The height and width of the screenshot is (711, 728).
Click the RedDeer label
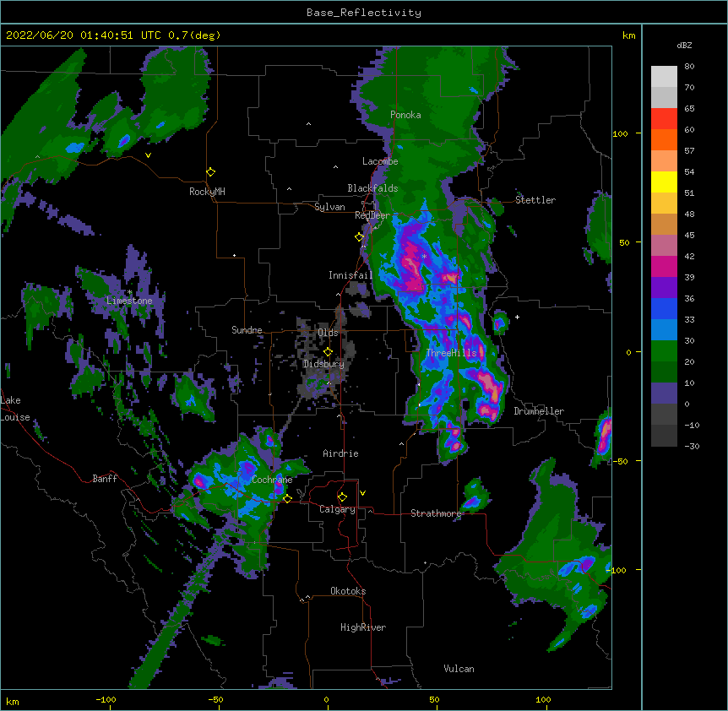click(372, 215)
